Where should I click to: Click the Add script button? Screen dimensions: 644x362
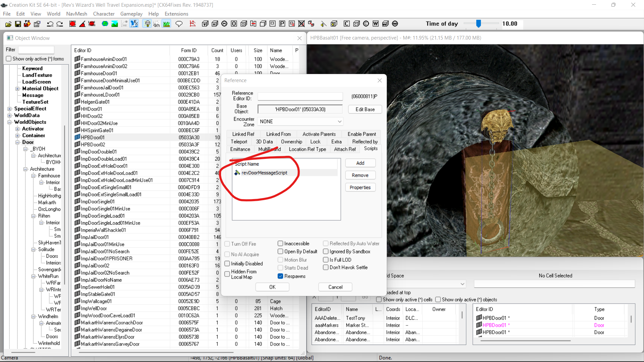[360, 163]
